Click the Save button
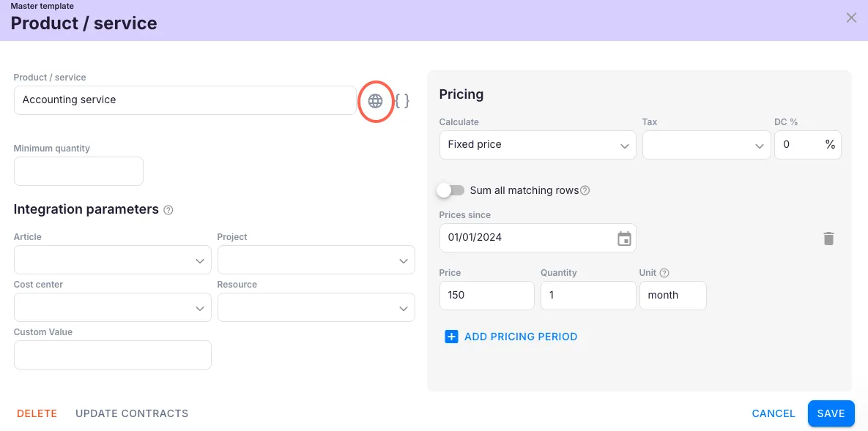868x431 pixels. [831, 413]
